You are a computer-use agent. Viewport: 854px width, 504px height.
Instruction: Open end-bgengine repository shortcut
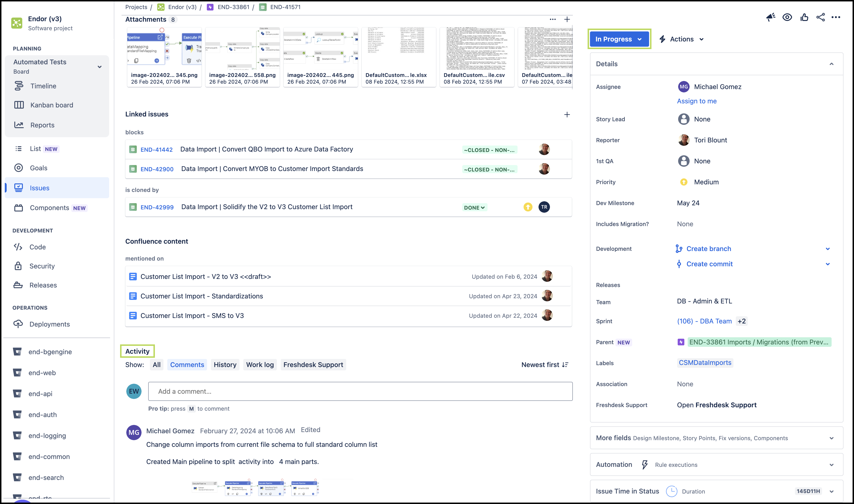(50, 352)
